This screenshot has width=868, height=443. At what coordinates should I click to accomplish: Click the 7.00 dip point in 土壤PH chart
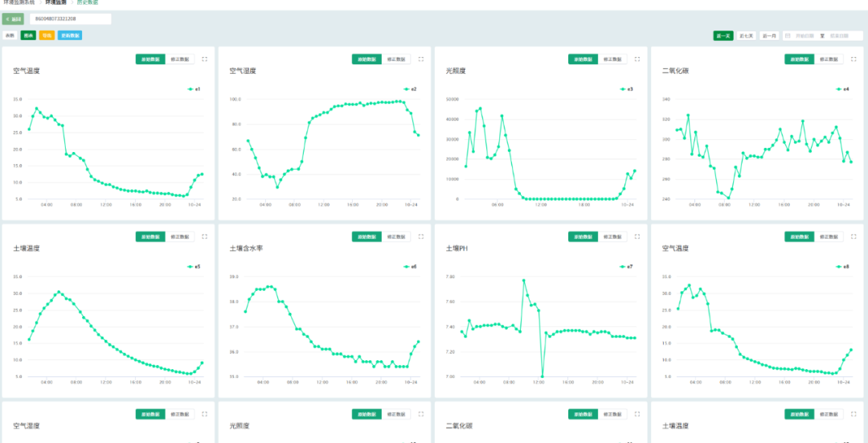pos(542,376)
